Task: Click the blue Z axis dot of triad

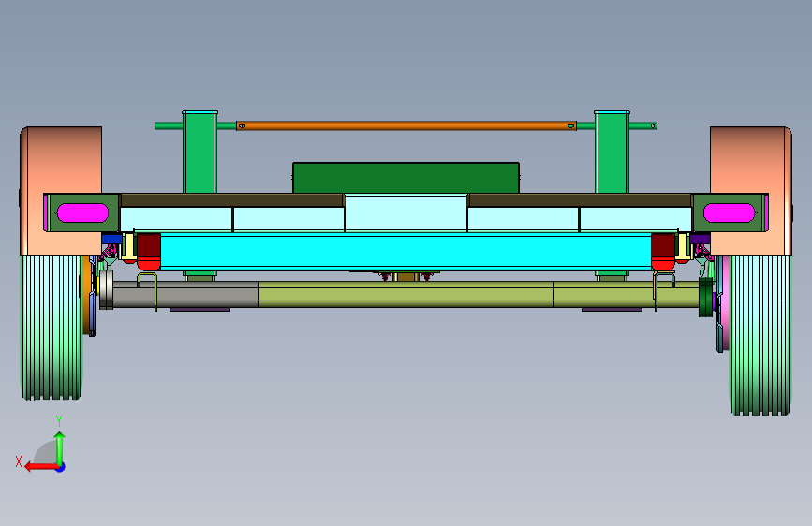Action: pyautogui.click(x=61, y=467)
